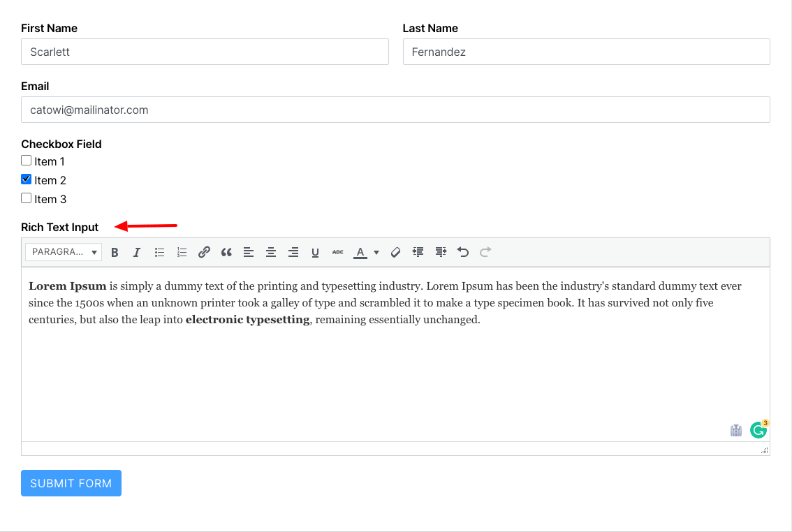Apply the text color A swatch
Screen dimensions: 792x532
click(x=360, y=252)
